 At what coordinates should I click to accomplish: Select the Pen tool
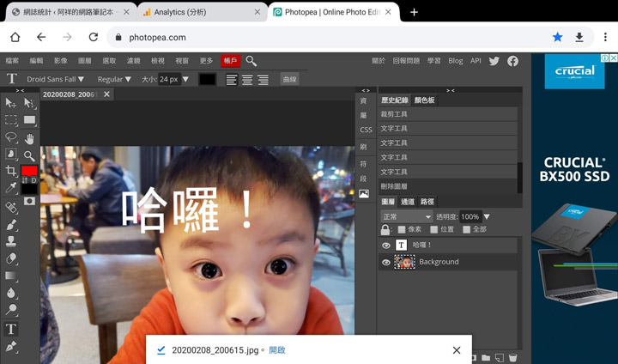click(10, 346)
